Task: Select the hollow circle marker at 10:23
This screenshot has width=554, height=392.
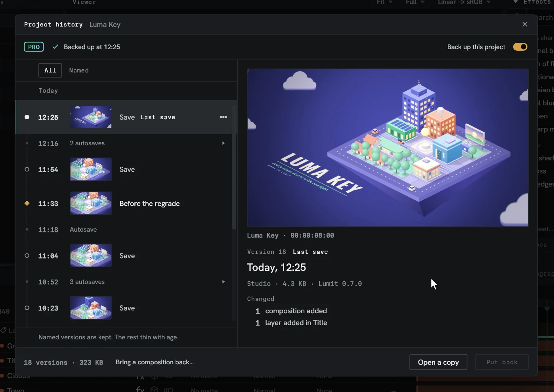Action: pos(27,308)
